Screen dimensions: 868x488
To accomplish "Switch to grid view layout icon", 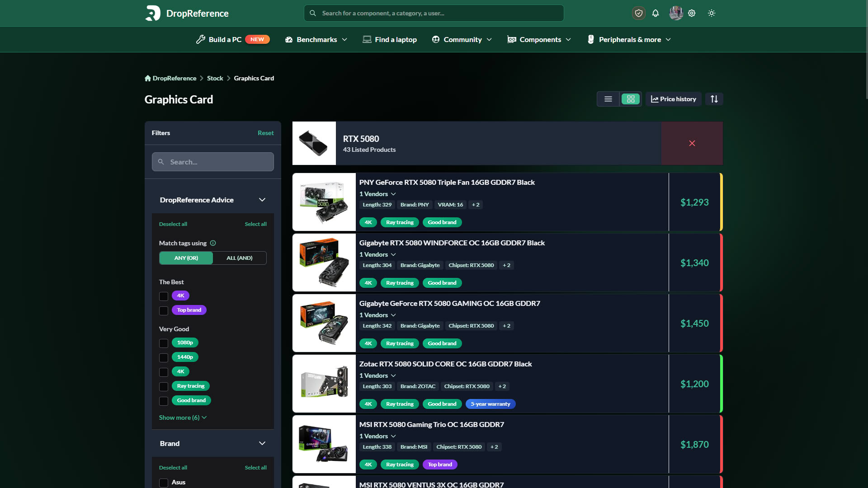I will point(631,99).
